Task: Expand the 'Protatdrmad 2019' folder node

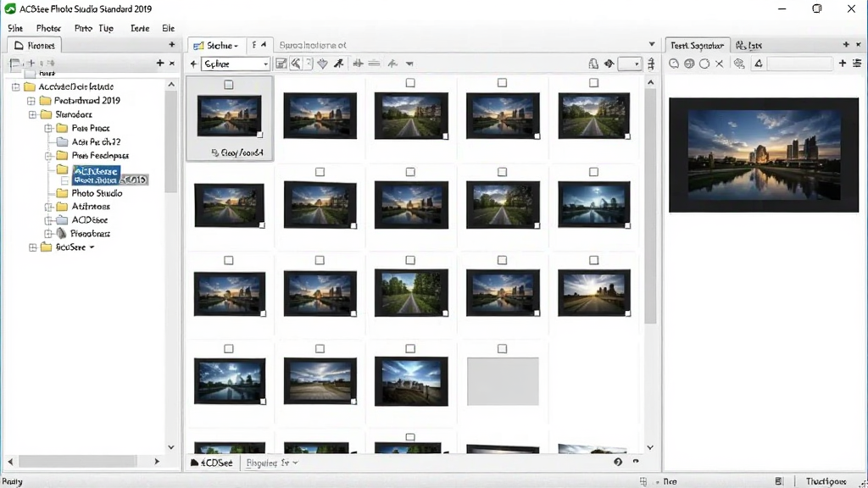Action: (31, 101)
